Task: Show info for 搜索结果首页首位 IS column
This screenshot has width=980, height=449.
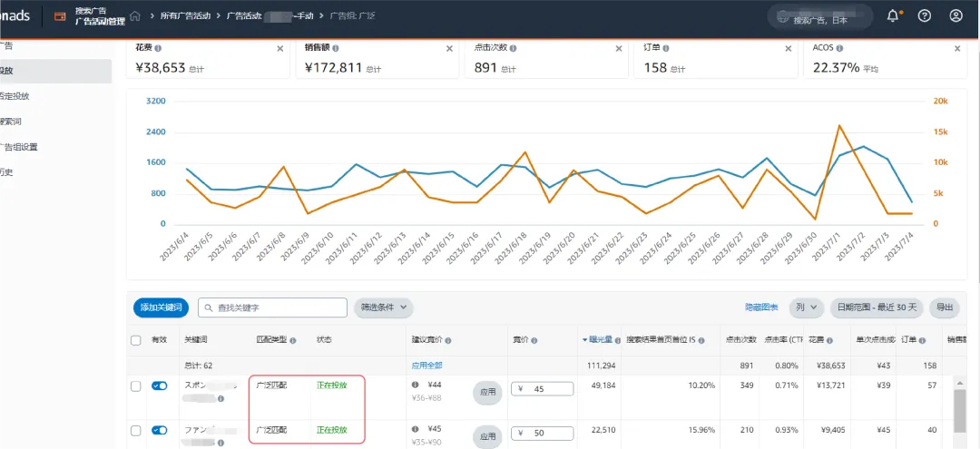Action: (701, 341)
